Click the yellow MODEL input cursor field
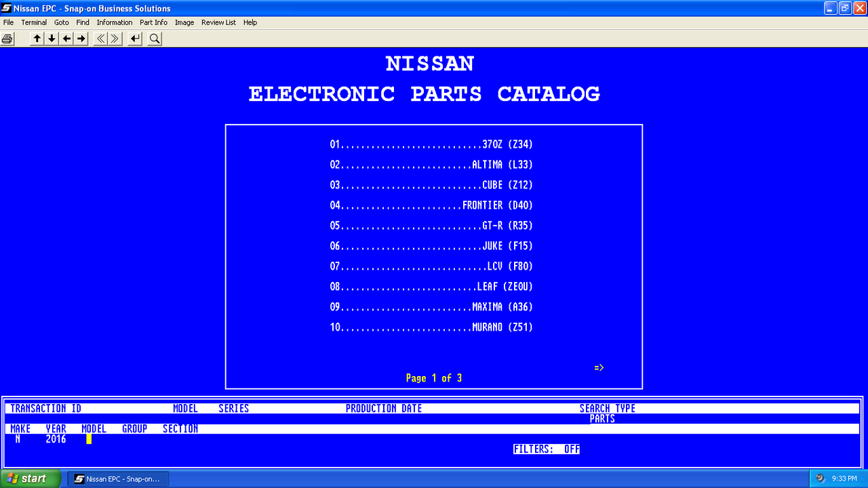The height and width of the screenshot is (488, 868). click(x=89, y=439)
